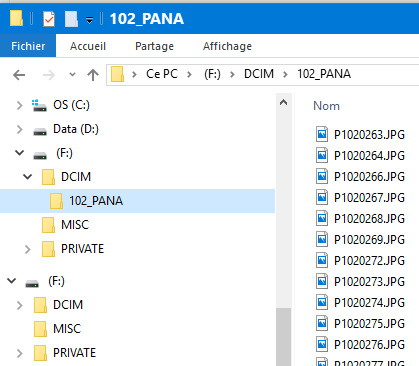Click the forward navigation arrow

pos(49,75)
